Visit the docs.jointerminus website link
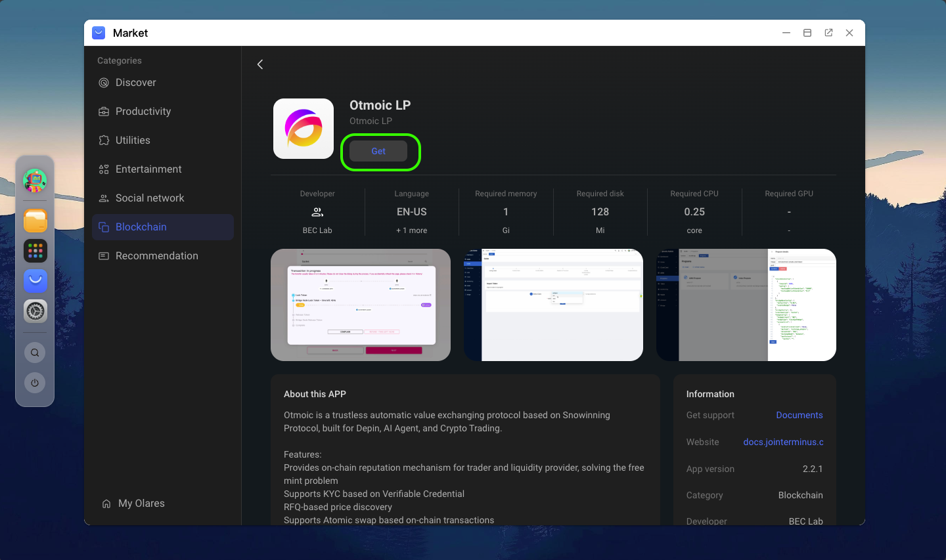This screenshot has width=946, height=560. (783, 442)
